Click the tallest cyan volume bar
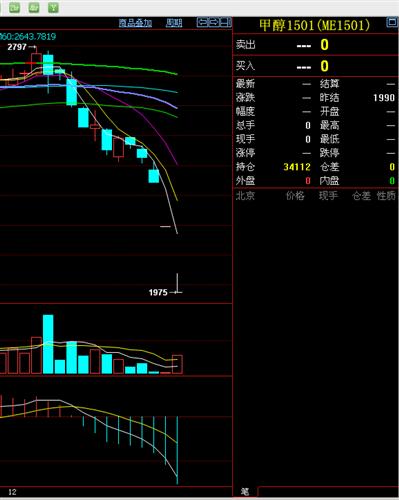 coord(48,344)
